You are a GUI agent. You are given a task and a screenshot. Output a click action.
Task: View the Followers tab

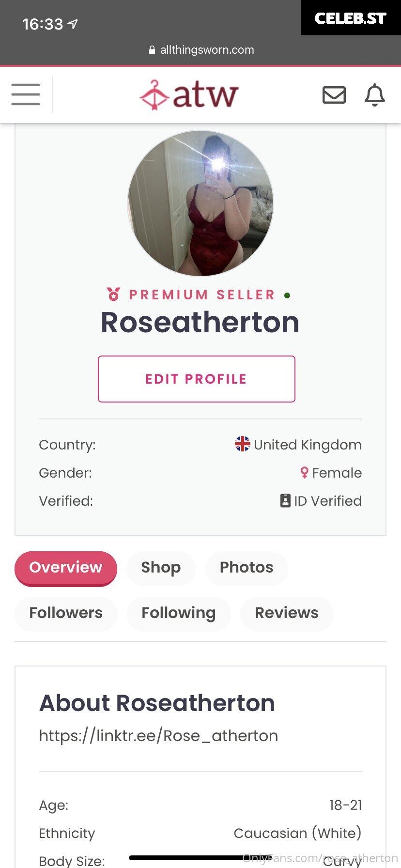[x=66, y=613]
